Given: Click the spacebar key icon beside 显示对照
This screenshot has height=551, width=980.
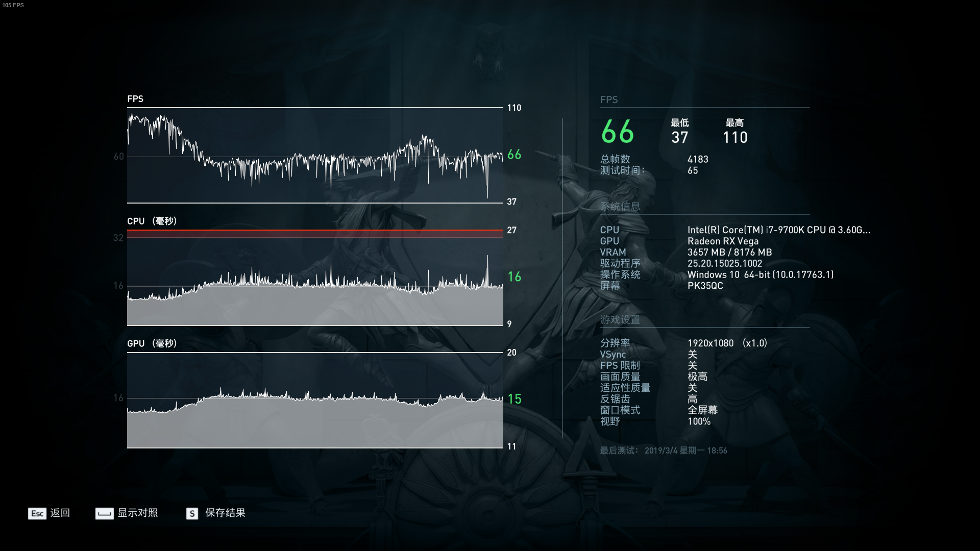Looking at the screenshot, I should tap(104, 514).
